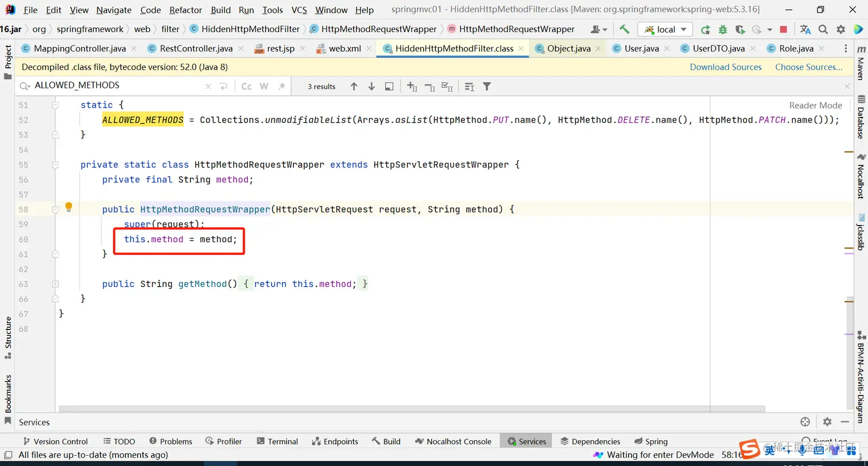Open the Translate icon in toolbar
The height and width of the screenshot is (466, 868).
click(805, 29)
